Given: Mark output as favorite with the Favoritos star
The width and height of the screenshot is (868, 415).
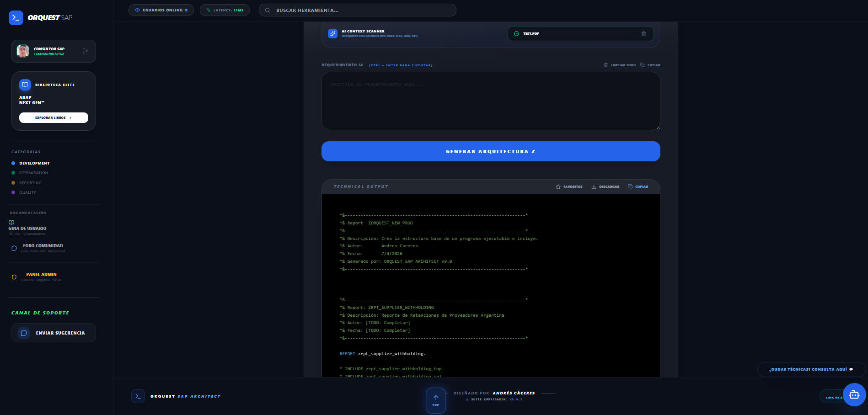Looking at the screenshot, I should 558,186.
